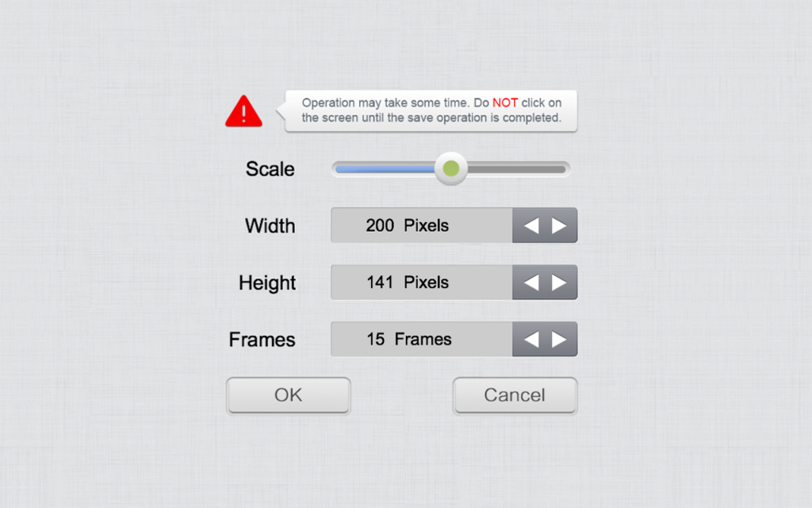
Task: Increase Frames with the right arrow
Action: pyautogui.click(x=559, y=340)
